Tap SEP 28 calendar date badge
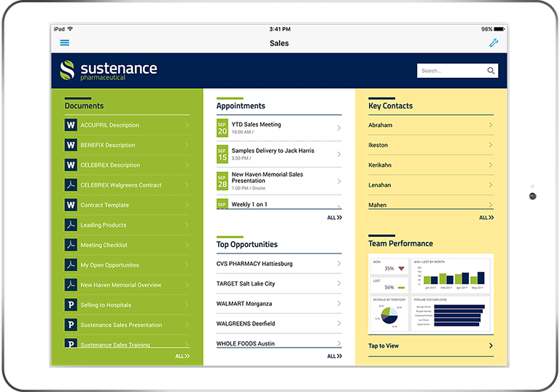Viewport: 560px width, 392px height. (222, 181)
